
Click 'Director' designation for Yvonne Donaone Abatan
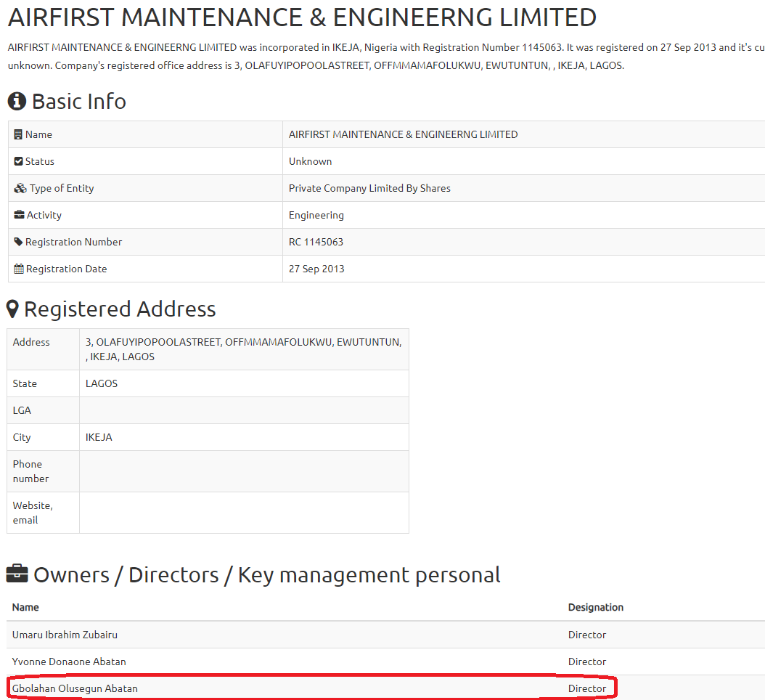click(x=587, y=662)
